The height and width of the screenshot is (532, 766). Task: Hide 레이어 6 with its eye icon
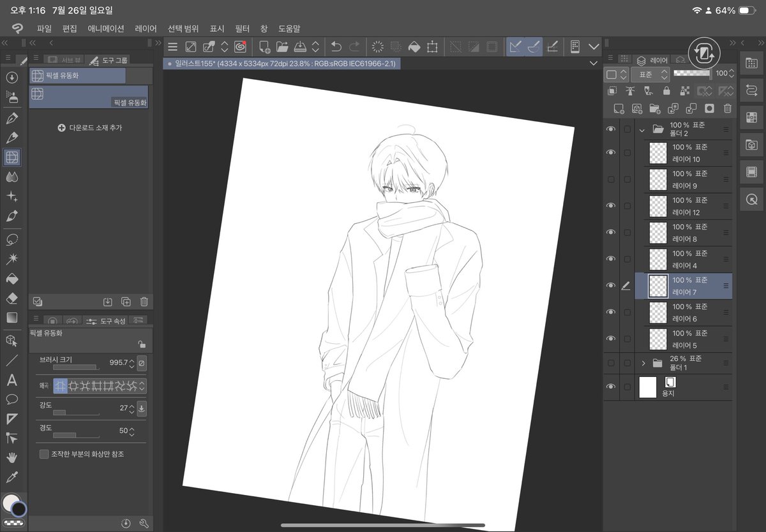pos(611,312)
